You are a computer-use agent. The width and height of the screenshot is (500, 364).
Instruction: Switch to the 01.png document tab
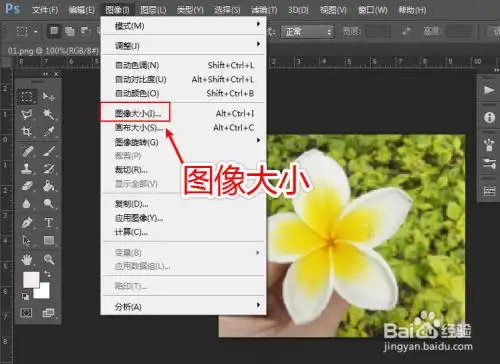pyautogui.click(x=53, y=51)
